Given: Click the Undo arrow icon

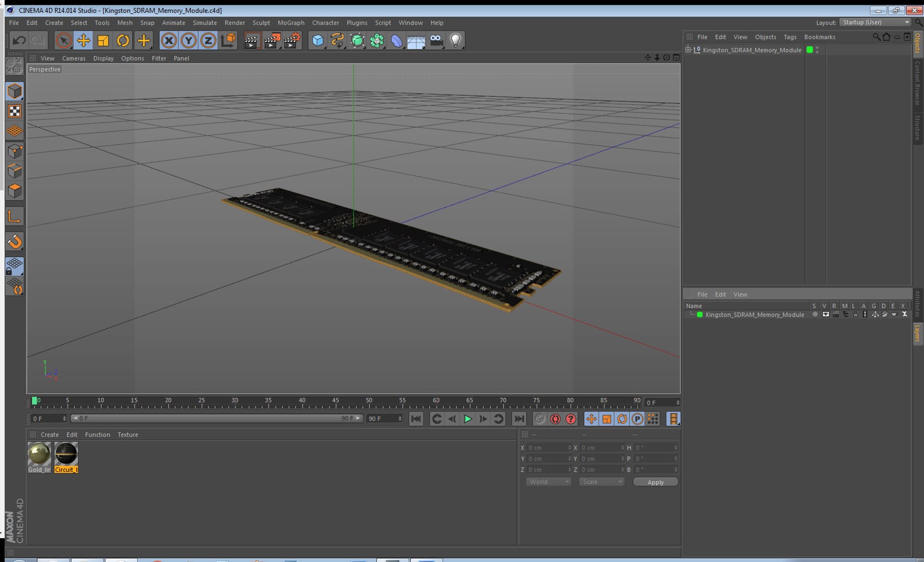Looking at the screenshot, I should click(x=19, y=41).
